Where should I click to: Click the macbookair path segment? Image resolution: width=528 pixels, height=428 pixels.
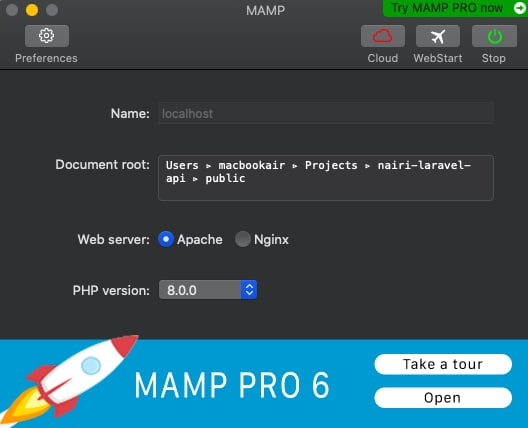pyautogui.click(x=252, y=165)
